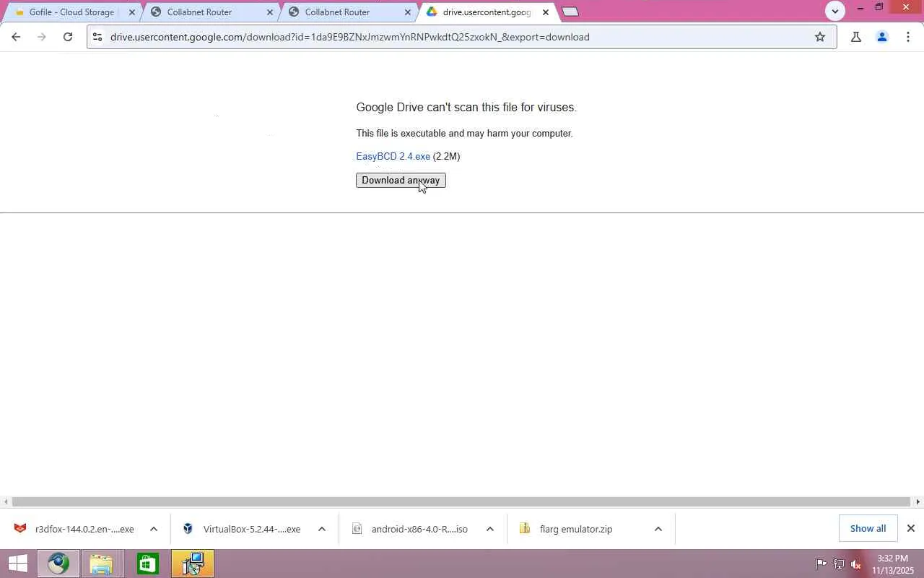Viewport: 924px width, 578px height.
Task: Go back to the previous page
Action: (x=16, y=37)
